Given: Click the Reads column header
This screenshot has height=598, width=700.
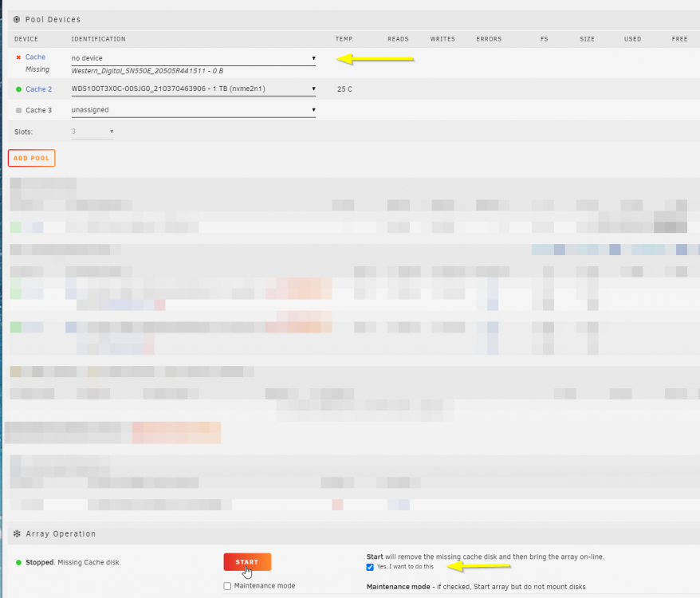Looking at the screenshot, I should point(398,39).
